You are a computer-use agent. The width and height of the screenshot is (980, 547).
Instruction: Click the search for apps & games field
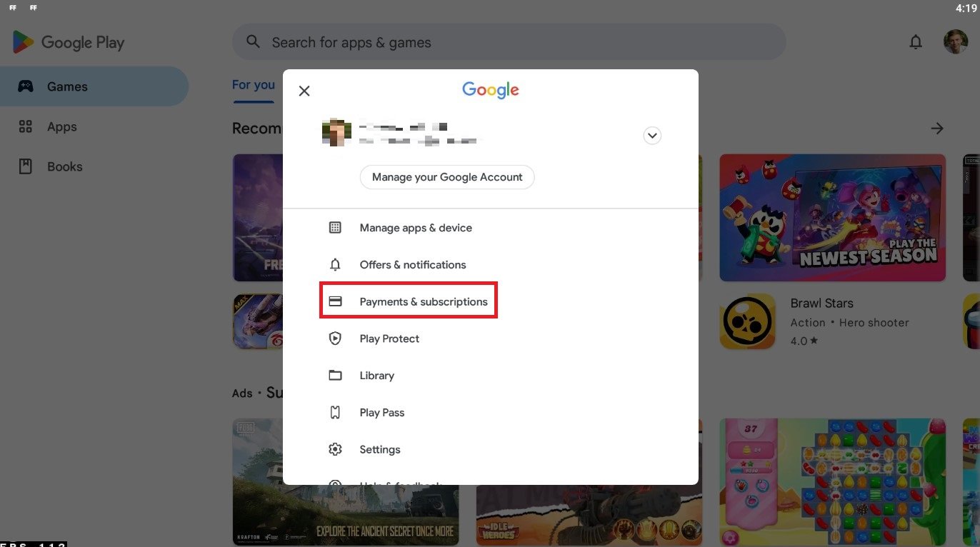tap(509, 43)
